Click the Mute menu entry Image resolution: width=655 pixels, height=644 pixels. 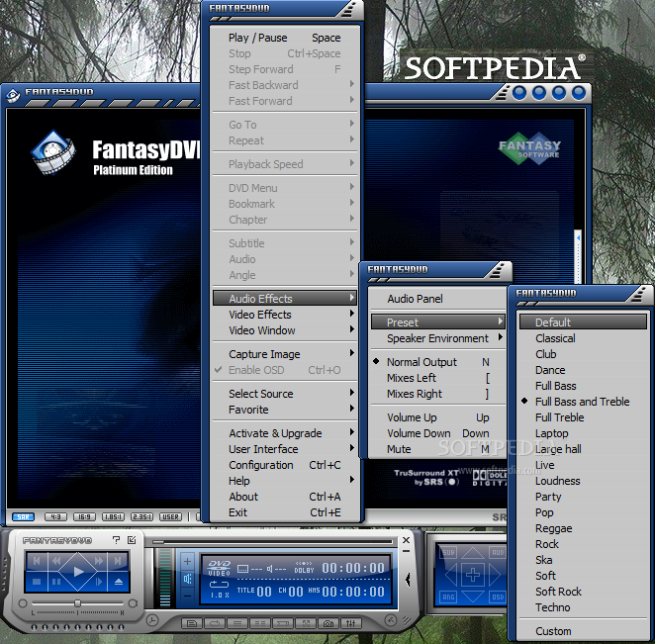point(437,449)
